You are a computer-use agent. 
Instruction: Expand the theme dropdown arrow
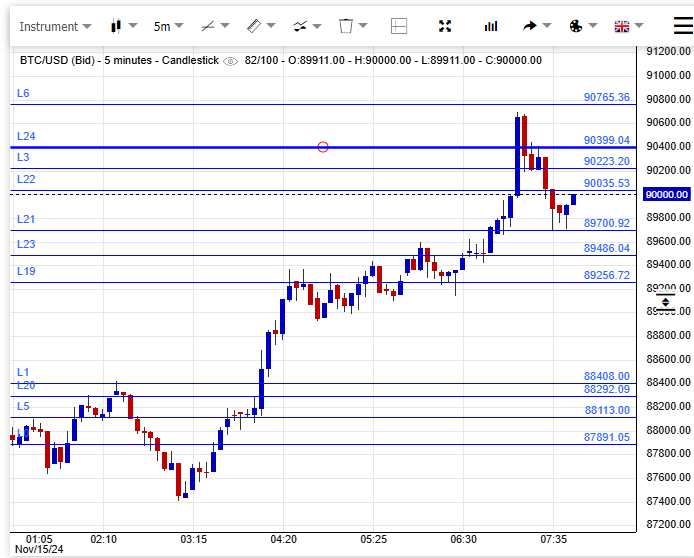click(593, 26)
